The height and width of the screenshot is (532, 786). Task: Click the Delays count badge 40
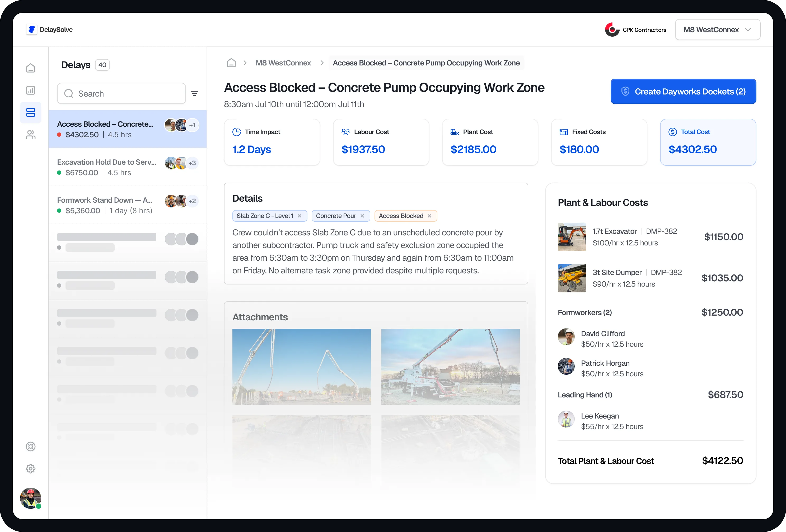click(x=102, y=65)
